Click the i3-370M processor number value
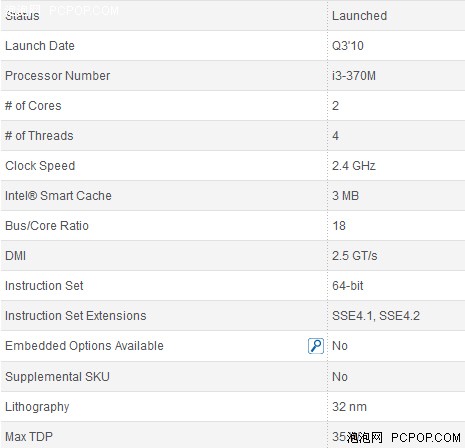465x448 pixels. [354, 76]
